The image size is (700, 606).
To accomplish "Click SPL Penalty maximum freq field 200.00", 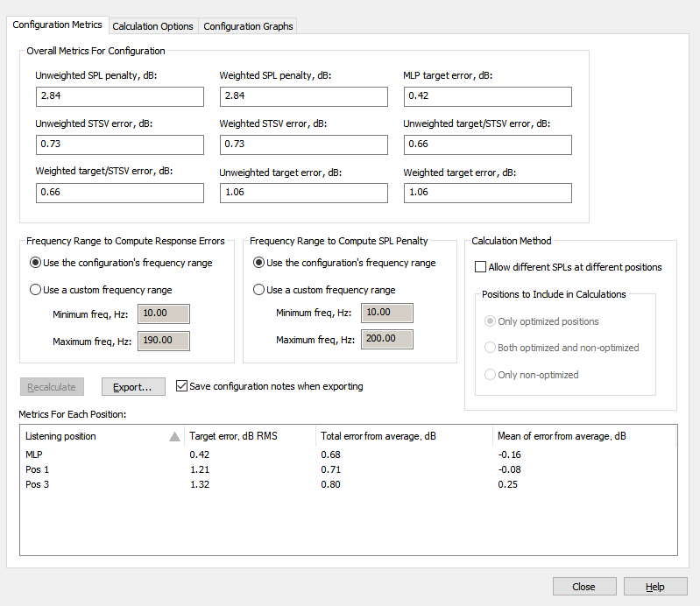I will 387,339.
